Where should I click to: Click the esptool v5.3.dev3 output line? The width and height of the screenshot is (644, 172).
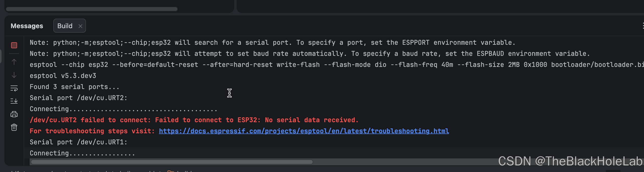[x=63, y=76]
